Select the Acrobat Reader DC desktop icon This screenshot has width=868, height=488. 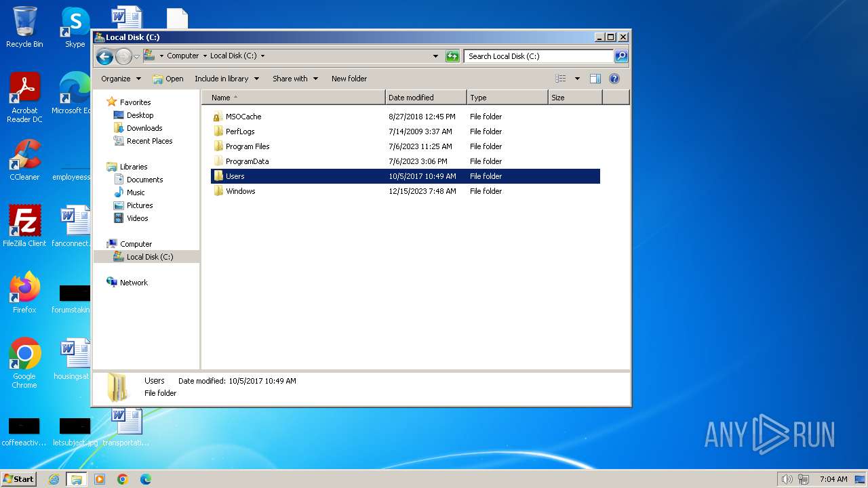24,98
